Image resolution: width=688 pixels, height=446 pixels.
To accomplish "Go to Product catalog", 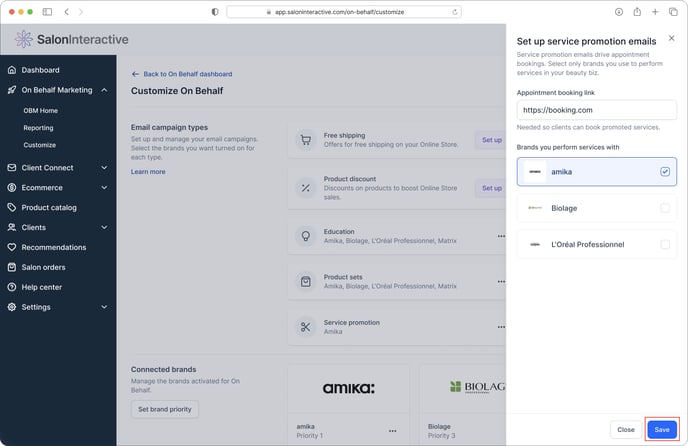I will pos(49,208).
